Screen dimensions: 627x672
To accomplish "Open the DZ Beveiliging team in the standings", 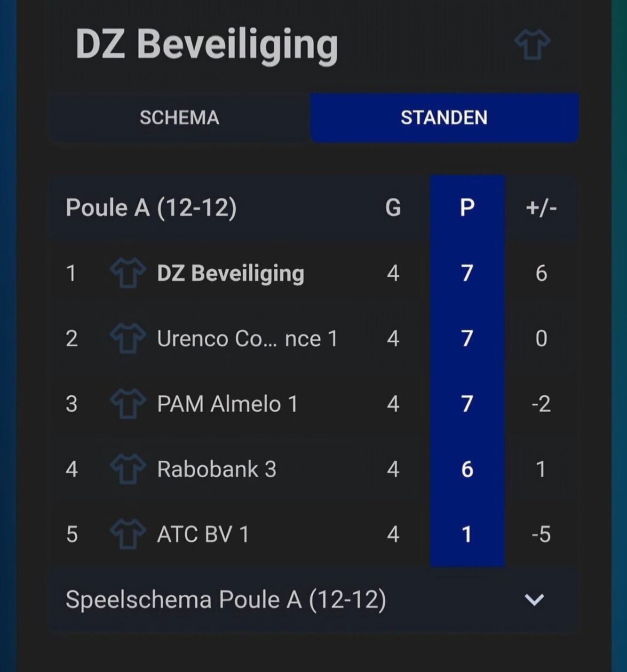I will [231, 274].
